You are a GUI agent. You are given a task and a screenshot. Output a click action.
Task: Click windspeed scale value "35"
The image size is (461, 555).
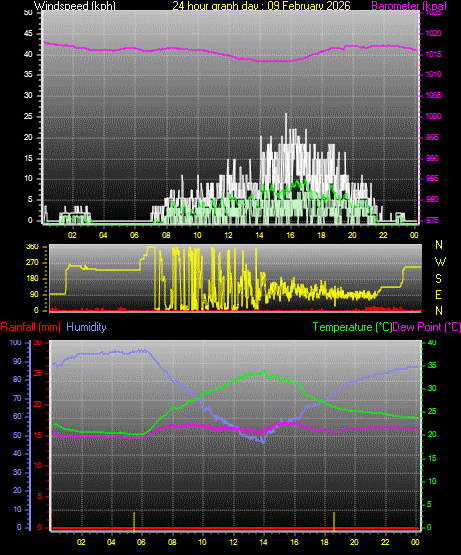[x=28, y=75]
